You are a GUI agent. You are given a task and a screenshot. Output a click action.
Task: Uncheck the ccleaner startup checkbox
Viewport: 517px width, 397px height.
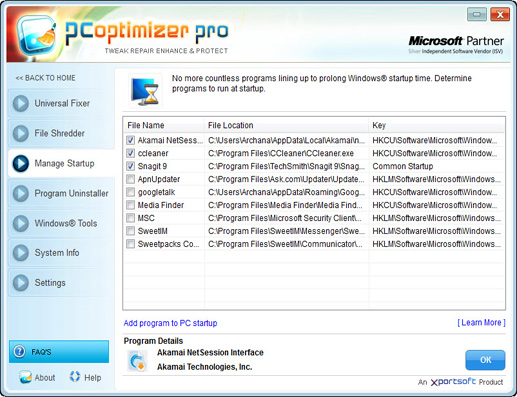coord(130,153)
